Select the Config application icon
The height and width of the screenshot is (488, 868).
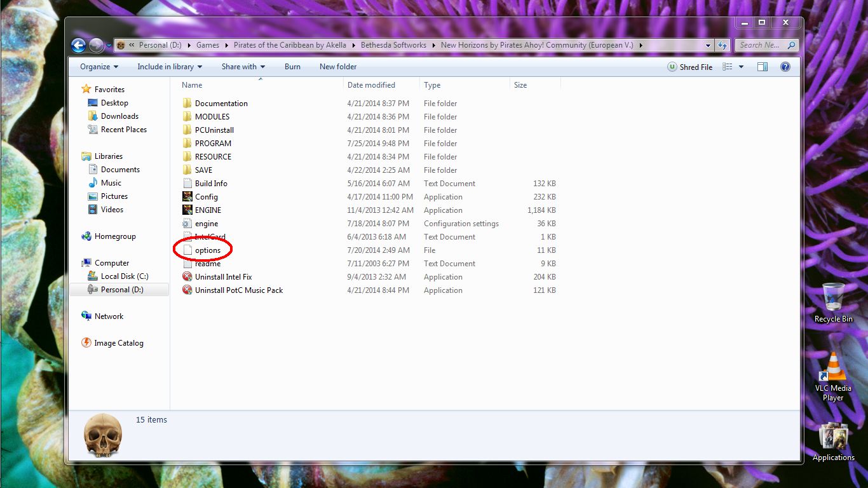pyautogui.click(x=187, y=197)
